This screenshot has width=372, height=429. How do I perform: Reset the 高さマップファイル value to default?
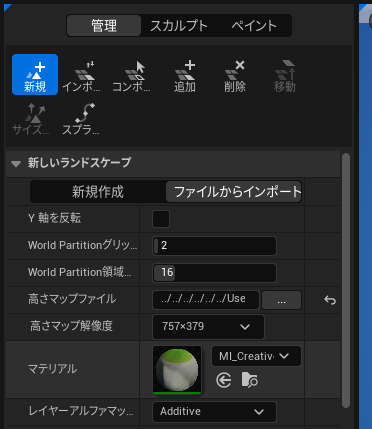coord(330,300)
